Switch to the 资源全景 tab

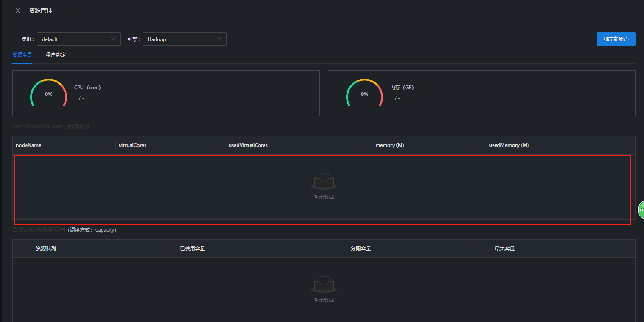(x=22, y=55)
